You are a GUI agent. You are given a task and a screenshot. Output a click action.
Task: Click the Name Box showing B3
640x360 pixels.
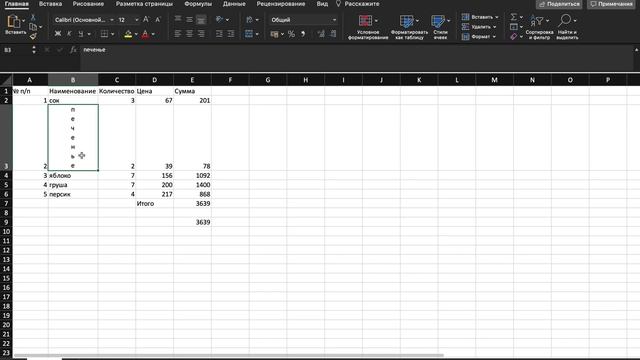click(16, 50)
